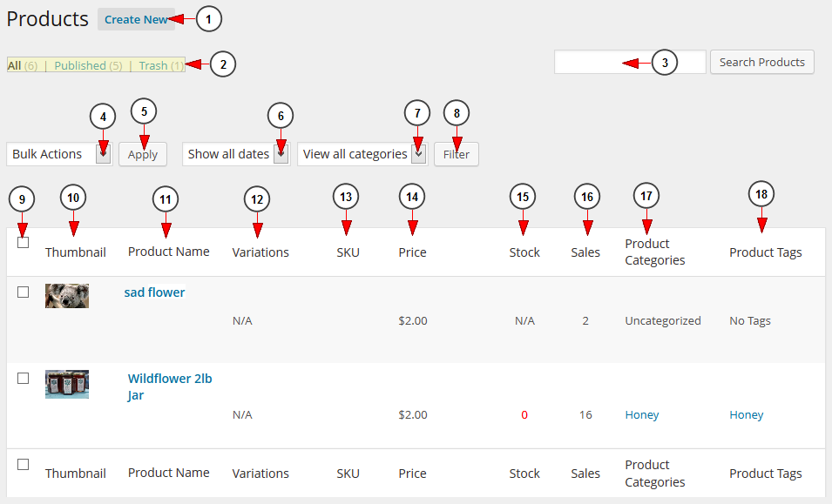Toggle the select-all checkbox in header

point(23,243)
